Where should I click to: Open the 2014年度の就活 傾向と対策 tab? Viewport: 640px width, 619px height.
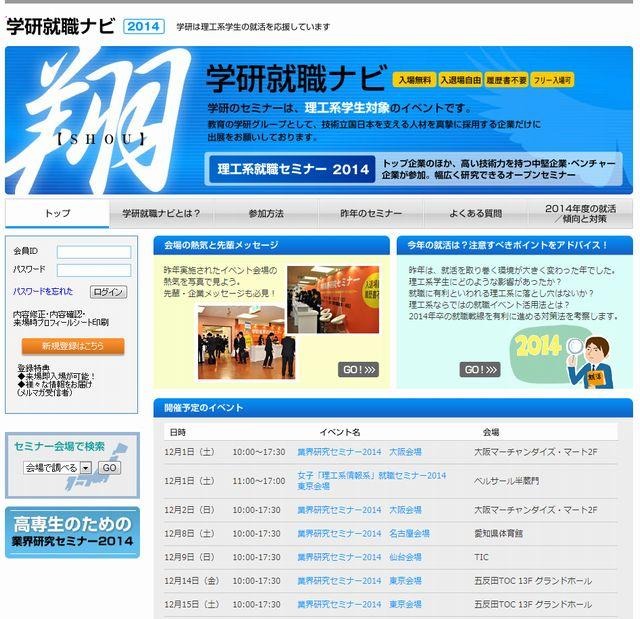(x=580, y=213)
